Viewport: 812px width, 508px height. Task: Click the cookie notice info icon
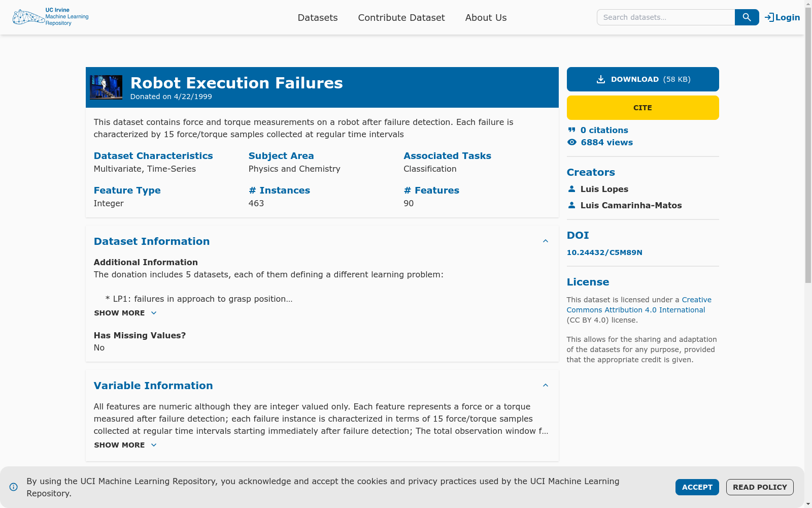(x=14, y=487)
